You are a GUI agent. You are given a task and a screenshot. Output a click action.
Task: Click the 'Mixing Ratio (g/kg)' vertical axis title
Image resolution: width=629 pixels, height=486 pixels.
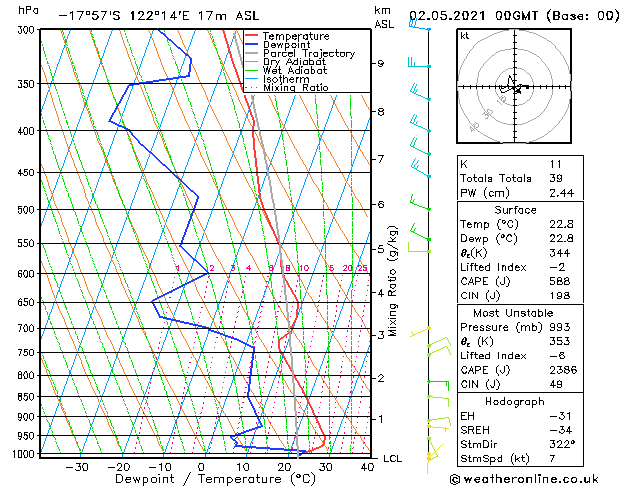pyautogui.click(x=392, y=281)
